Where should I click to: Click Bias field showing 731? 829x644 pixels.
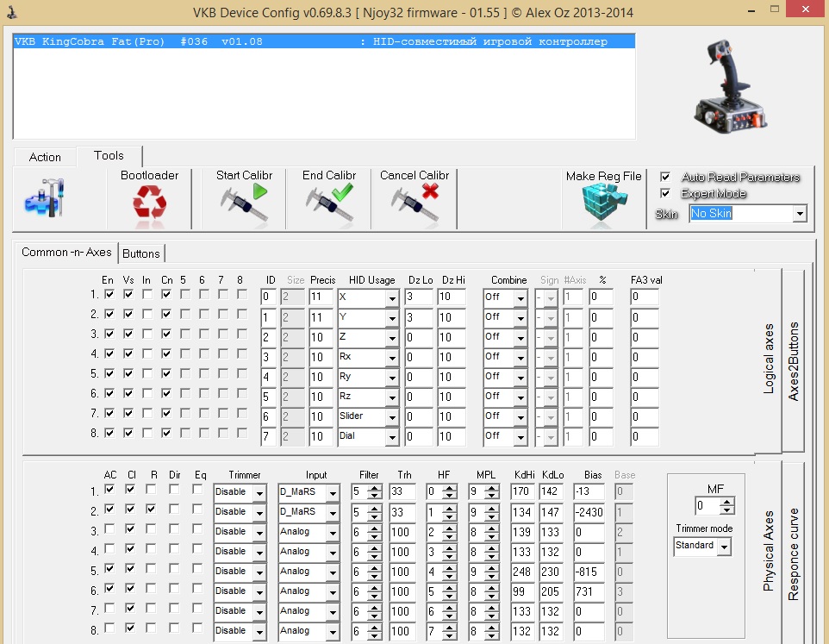tap(589, 591)
